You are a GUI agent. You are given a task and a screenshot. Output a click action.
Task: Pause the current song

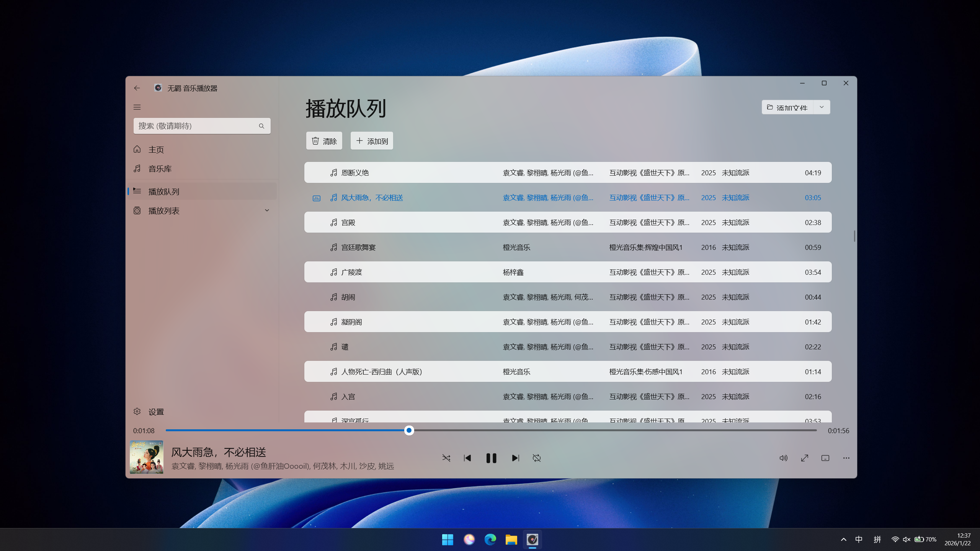pos(491,458)
